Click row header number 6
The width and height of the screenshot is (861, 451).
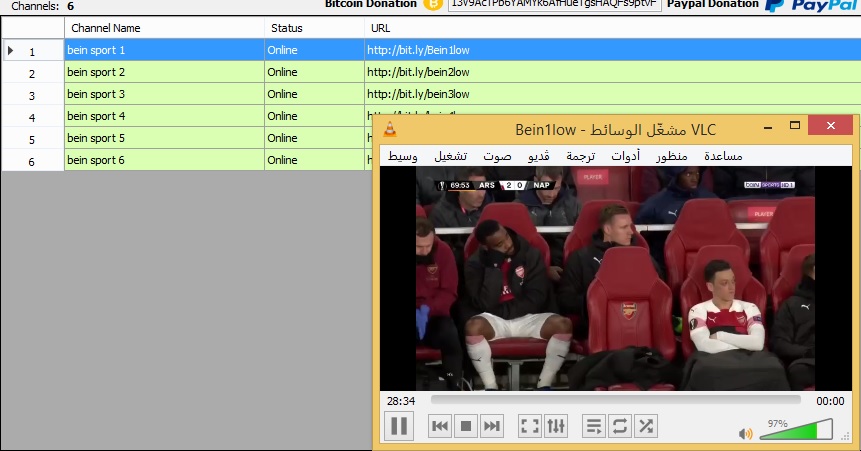coord(33,160)
